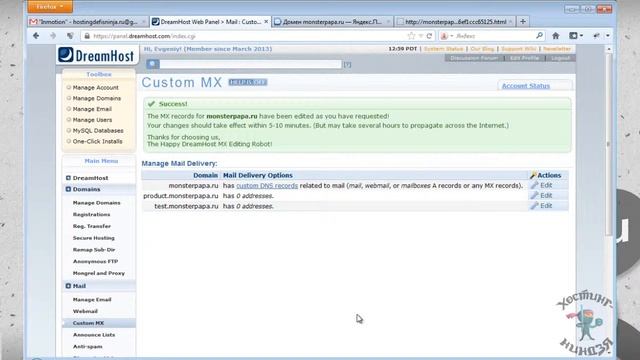The width and height of the screenshot is (640, 360).
Task: Close the DreamHost Web Panel tab
Action: point(266,22)
